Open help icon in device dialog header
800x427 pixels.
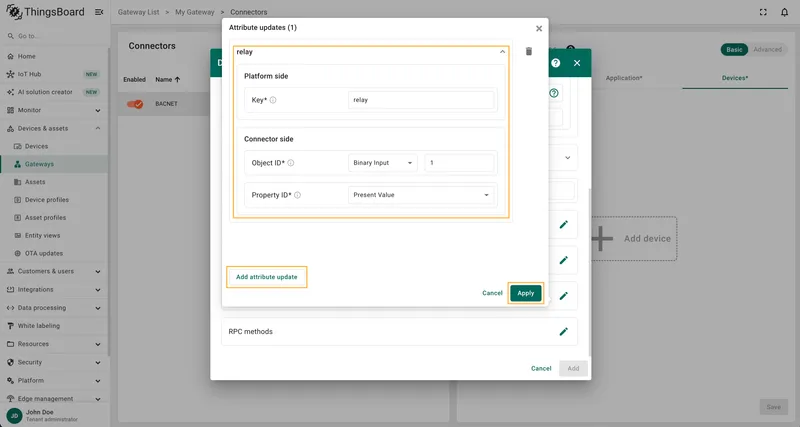click(x=556, y=63)
